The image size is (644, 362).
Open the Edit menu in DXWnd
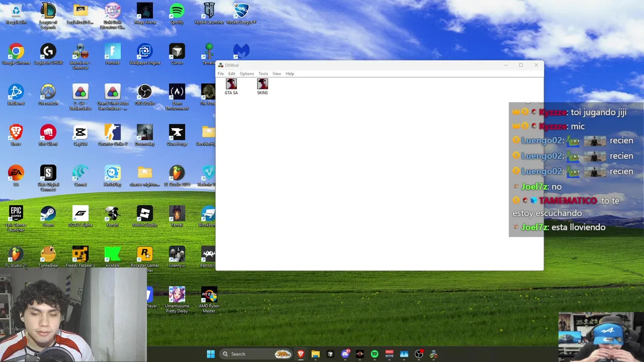[231, 74]
